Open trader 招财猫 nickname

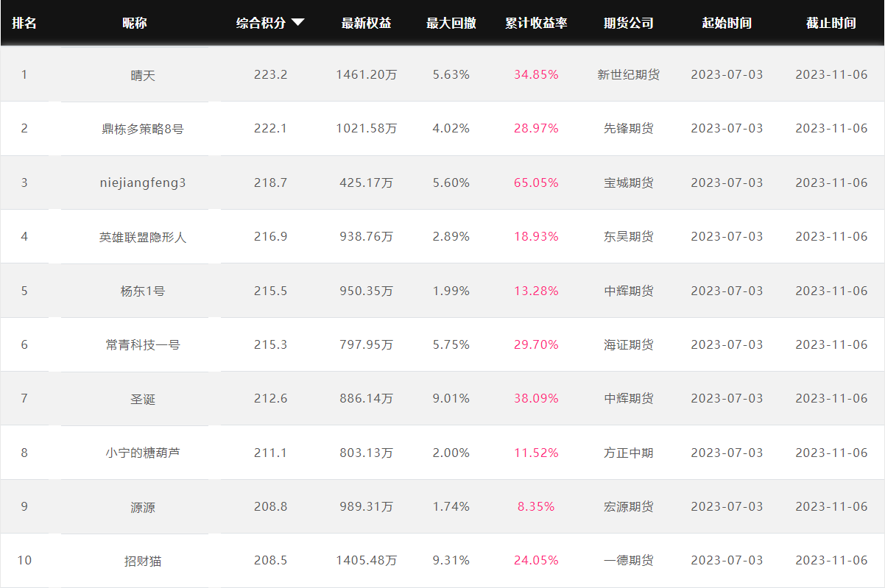pos(143,561)
